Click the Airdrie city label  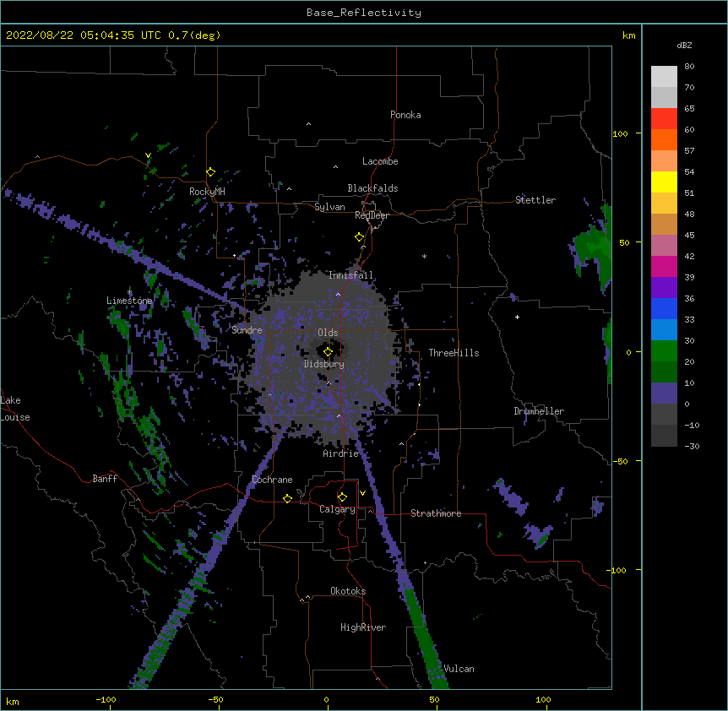tap(341, 453)
